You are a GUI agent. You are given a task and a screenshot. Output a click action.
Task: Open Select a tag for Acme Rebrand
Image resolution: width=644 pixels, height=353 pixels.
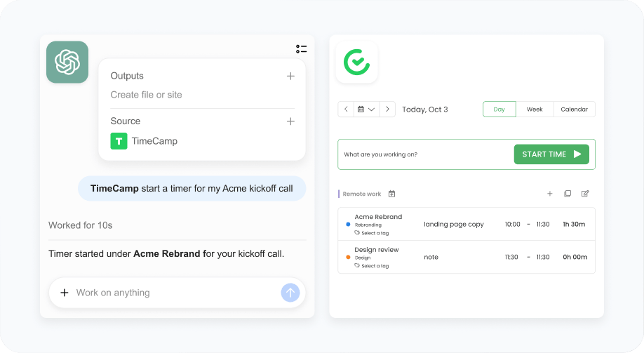pos(372,233)
